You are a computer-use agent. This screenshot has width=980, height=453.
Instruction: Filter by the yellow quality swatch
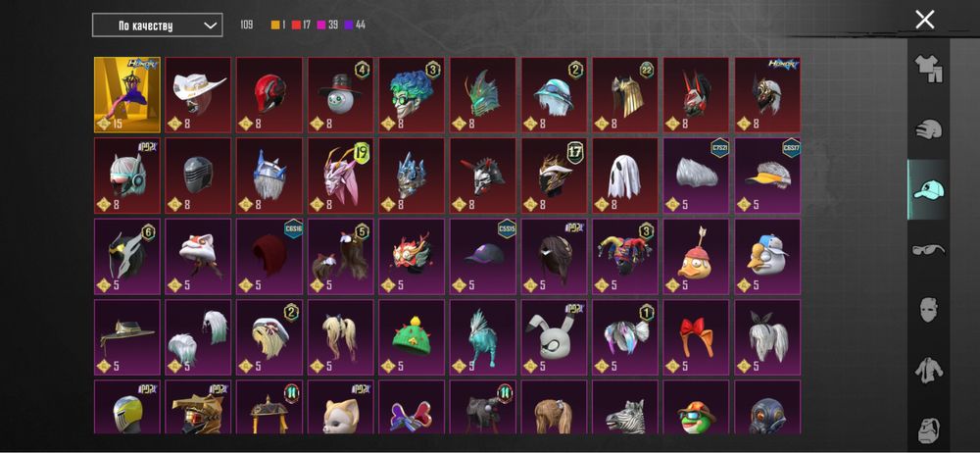point(275,25)
